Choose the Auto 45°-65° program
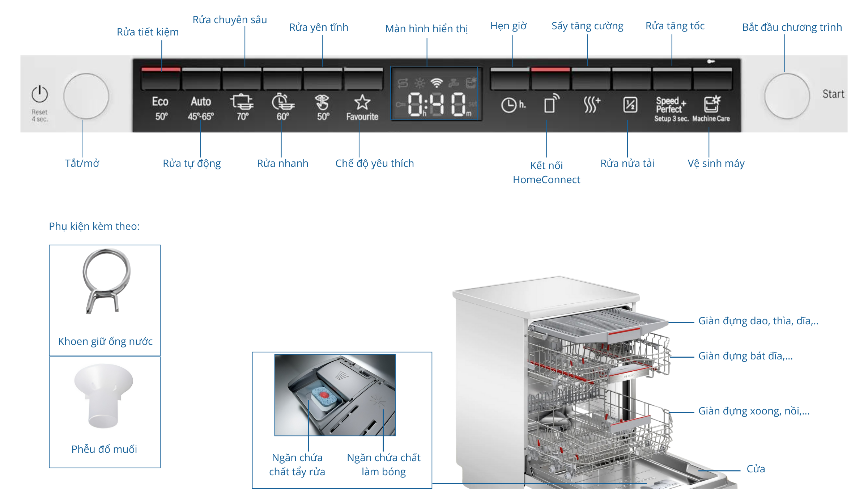Image resolution: width=868 pixels, height=489 pixels. click(x=201, y=108)
